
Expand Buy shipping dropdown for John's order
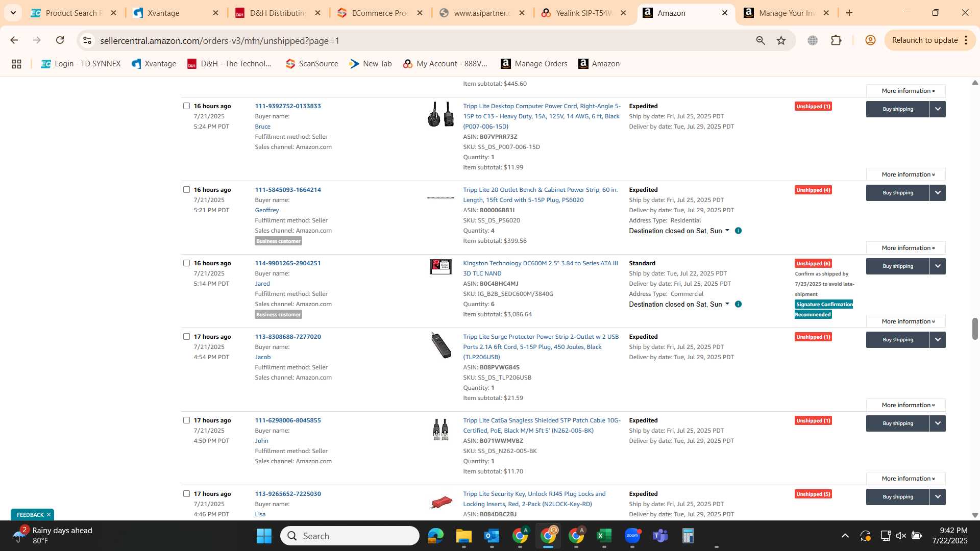pyautogui.click(x=938, y=423)
